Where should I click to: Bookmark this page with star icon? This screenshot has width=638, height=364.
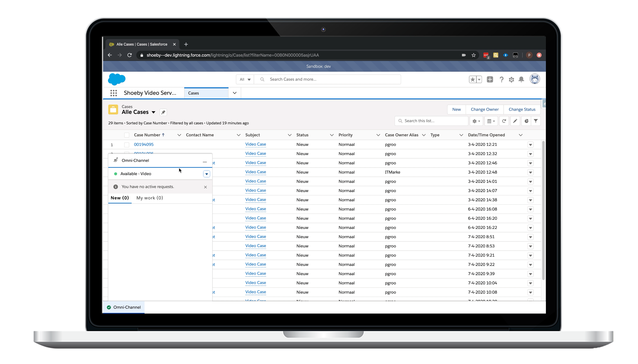click(473, 55)
